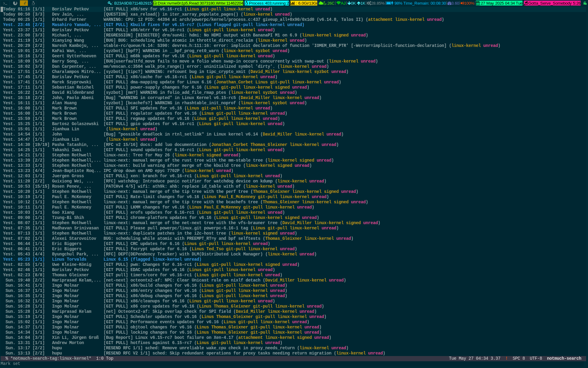This screenshot has height=368, width=588.
Task: Click the weather 26C indicator
Action: (327, 3)
